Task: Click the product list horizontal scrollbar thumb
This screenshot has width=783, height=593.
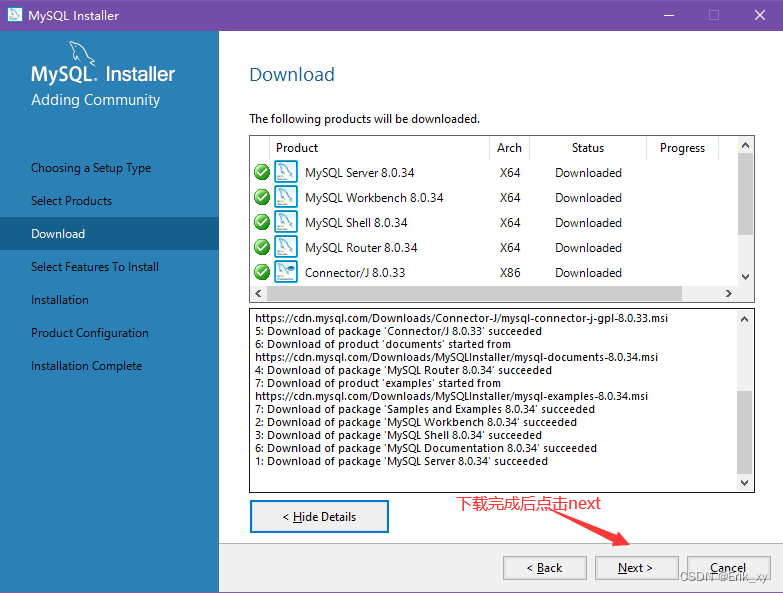Action: [474, 294]
